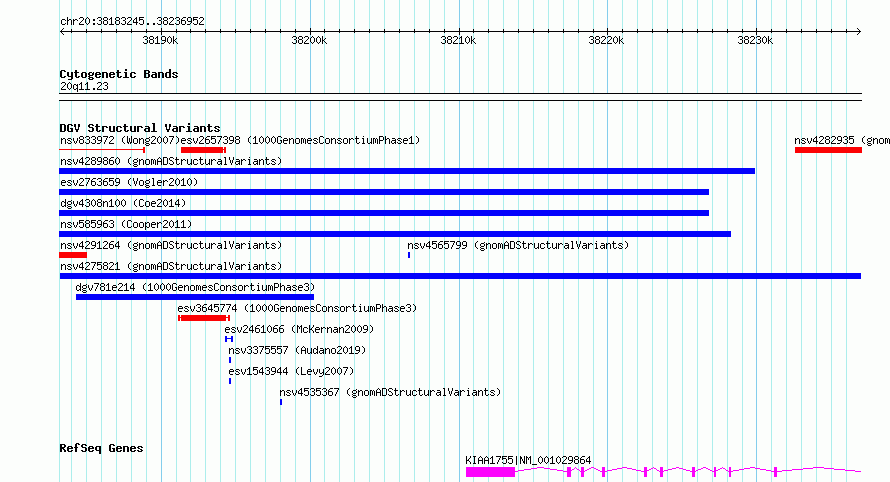
Task: Click the DGV Structural Variants track title
Action: tap(140, 128)
